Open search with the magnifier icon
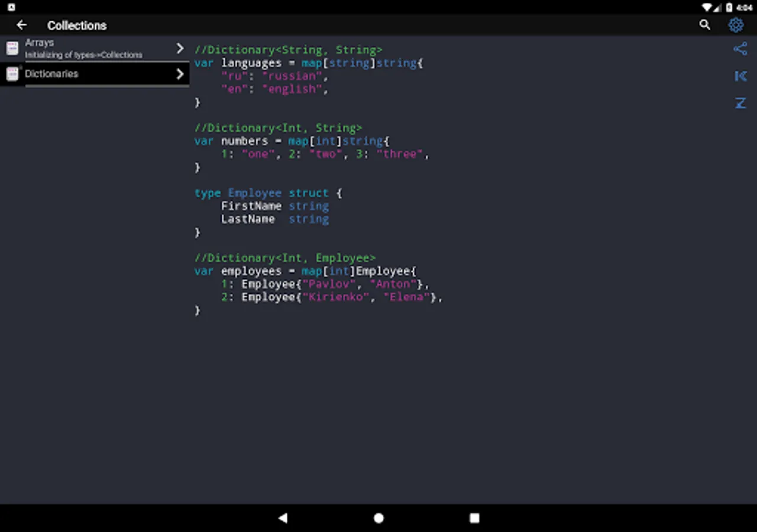 (x=705, y=25)
